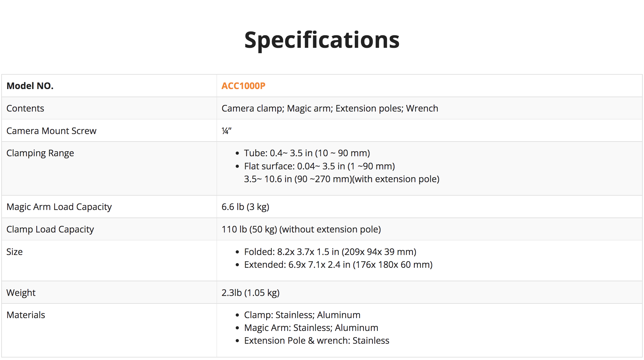Image resolution: width=644 pixels, height=360 pixels.
Task: Click the Extension Pole & wrench materials bullet
Action: tap(316, 341)
